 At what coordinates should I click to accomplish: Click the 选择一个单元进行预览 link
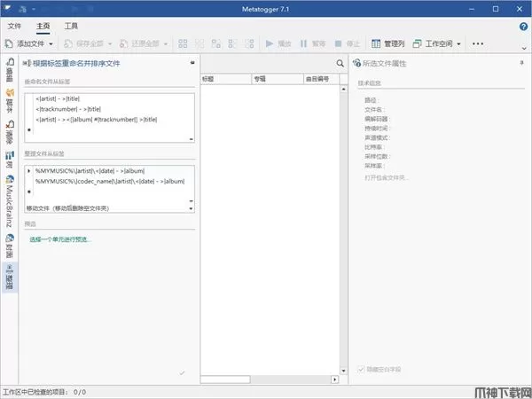pos(60,239)
